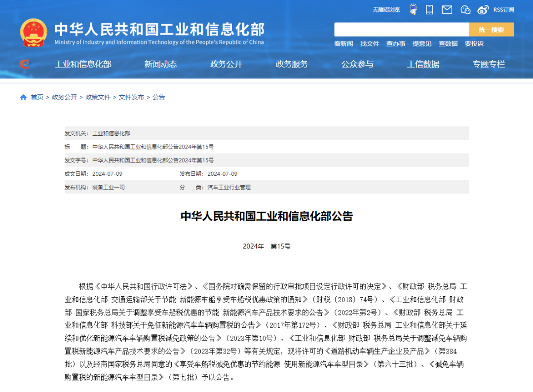Open the 新闻动态 navigation menu
This screenshot has height=392, width=533.
(x=159, y=64)
